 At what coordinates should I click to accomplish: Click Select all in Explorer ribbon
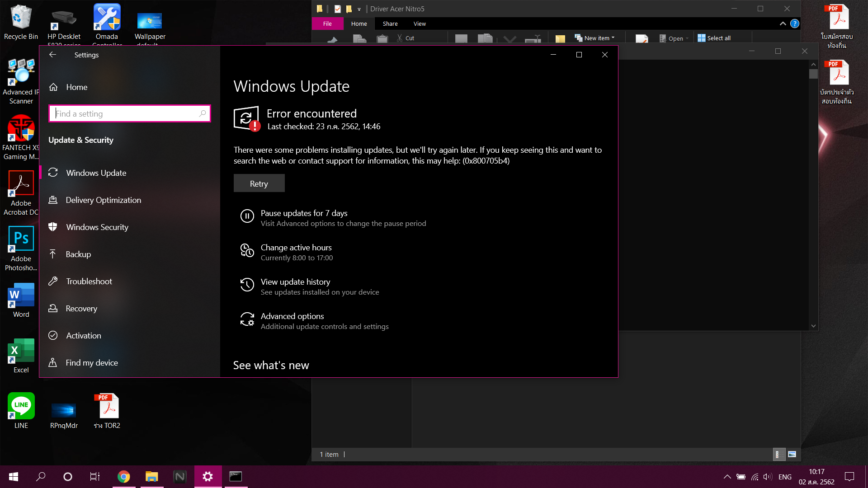(714, 38)
